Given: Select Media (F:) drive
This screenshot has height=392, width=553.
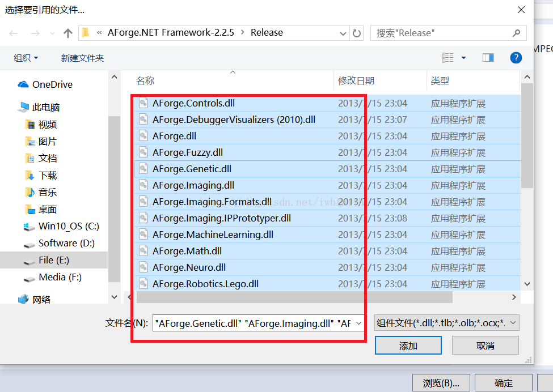Looking at the screenshot, I should pos(53,277).
